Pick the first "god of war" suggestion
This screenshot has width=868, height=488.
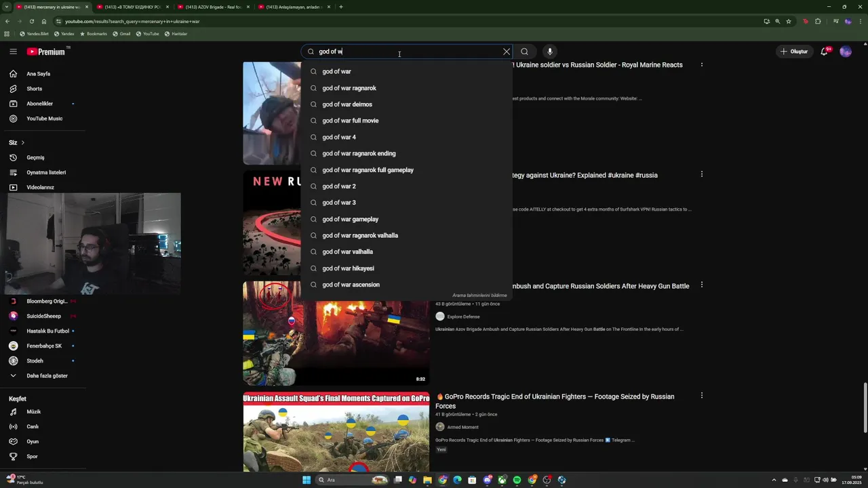(x=407, y=71)
